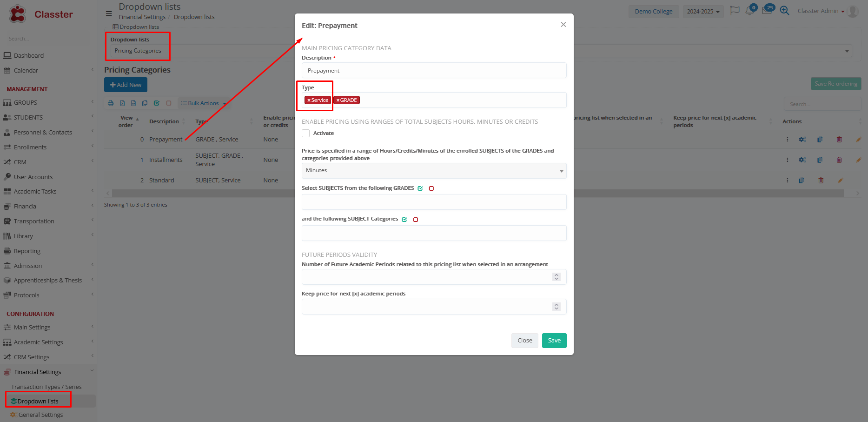Remove the Service tag from Type
This screenshot has height=422, width=868.
coord(309,100)
